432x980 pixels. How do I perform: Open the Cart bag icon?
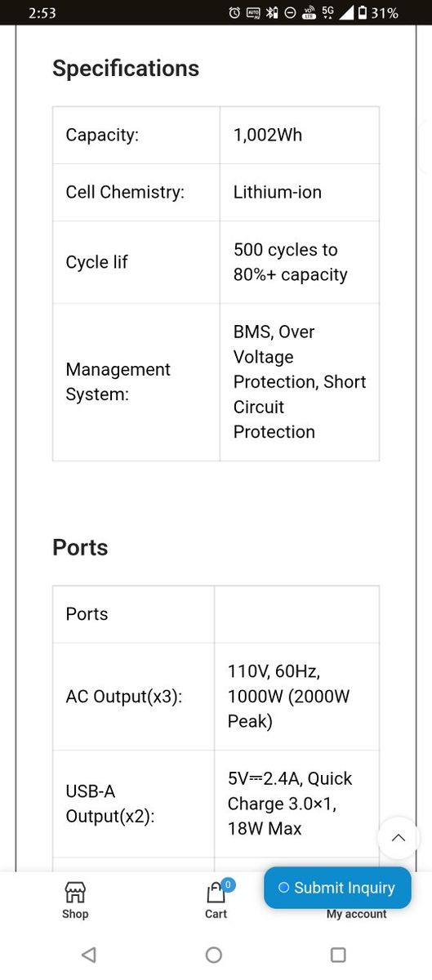216,893
